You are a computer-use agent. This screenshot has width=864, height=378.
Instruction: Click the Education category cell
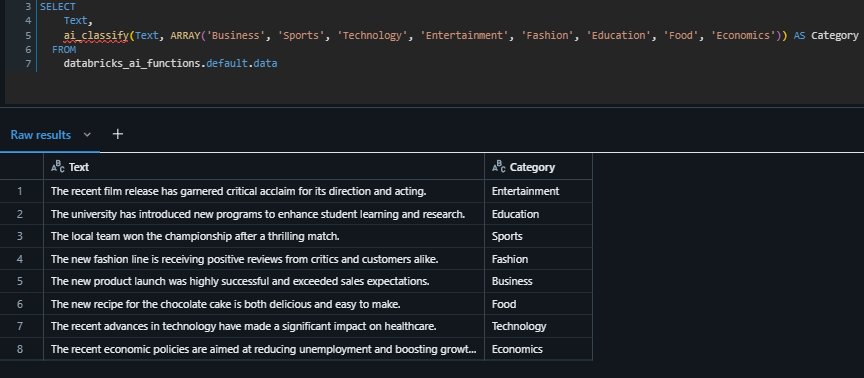(x=538, y=214)
